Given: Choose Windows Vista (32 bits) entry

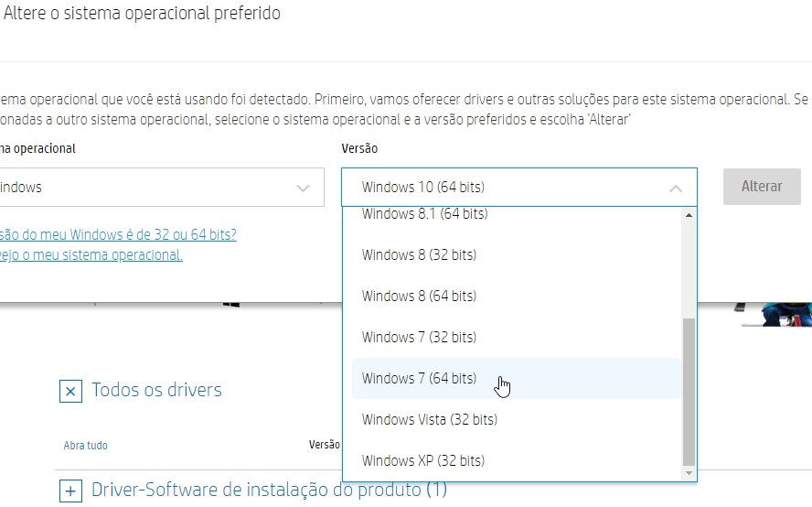Looking at the screenshot, I should (517, 419).
